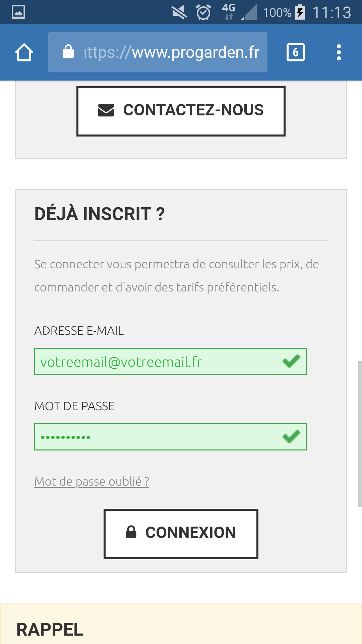Tap the alarm clock icon in the status bar

pyautogui.click(x=203, y=12)
